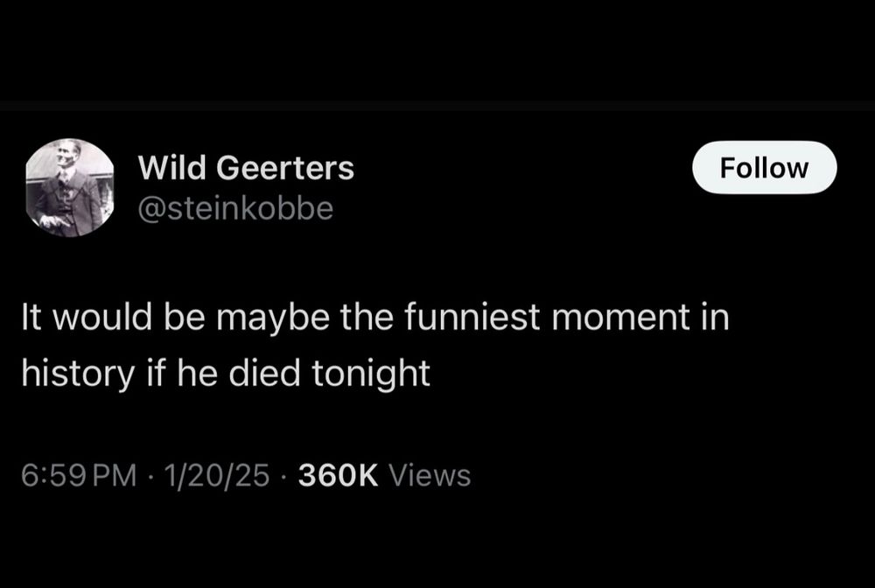Click the 1/20/25 date
This screenshot has height=588, width=875.
point(216,475)
